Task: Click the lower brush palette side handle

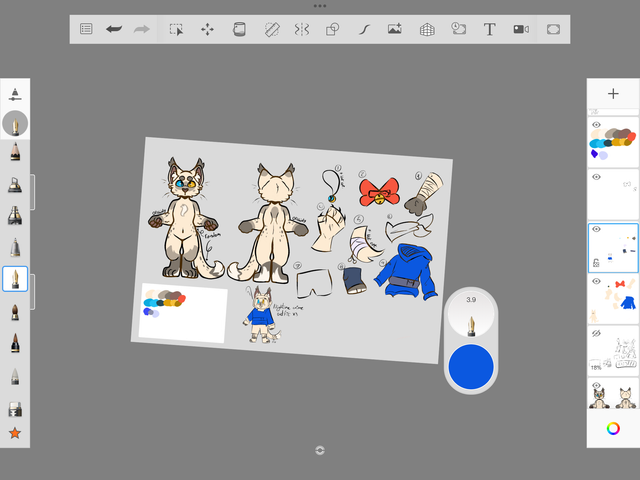Action: click(33, 291)
